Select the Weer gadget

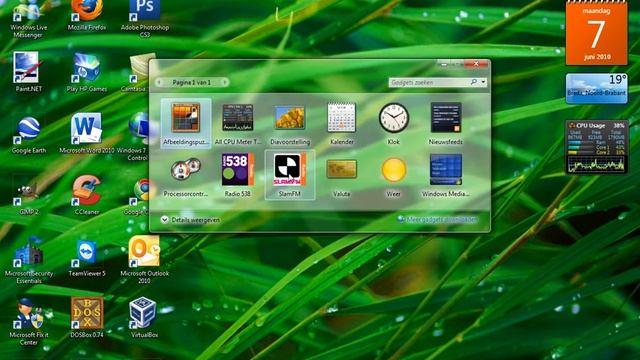tap(393, 176)
